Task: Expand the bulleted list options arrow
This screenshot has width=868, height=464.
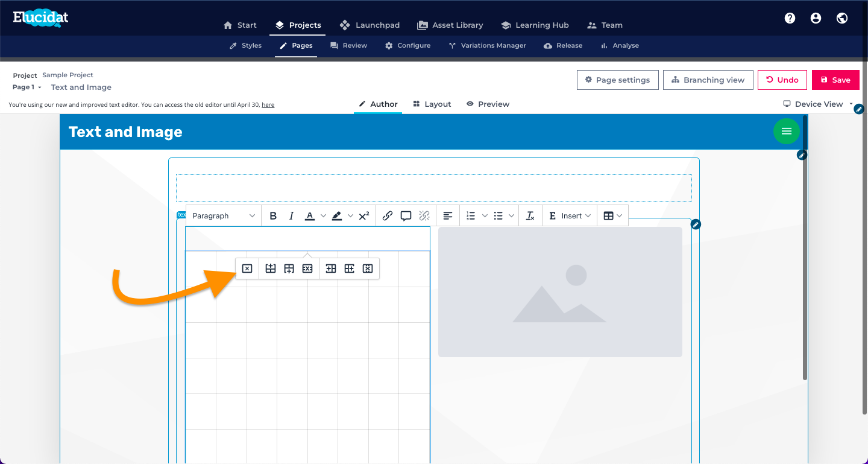Action: (x=512, y=216)
